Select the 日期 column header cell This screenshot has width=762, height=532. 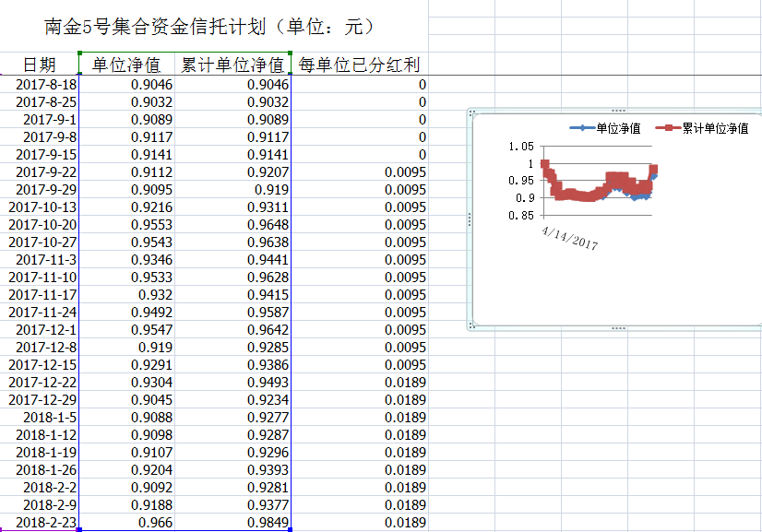39,65
